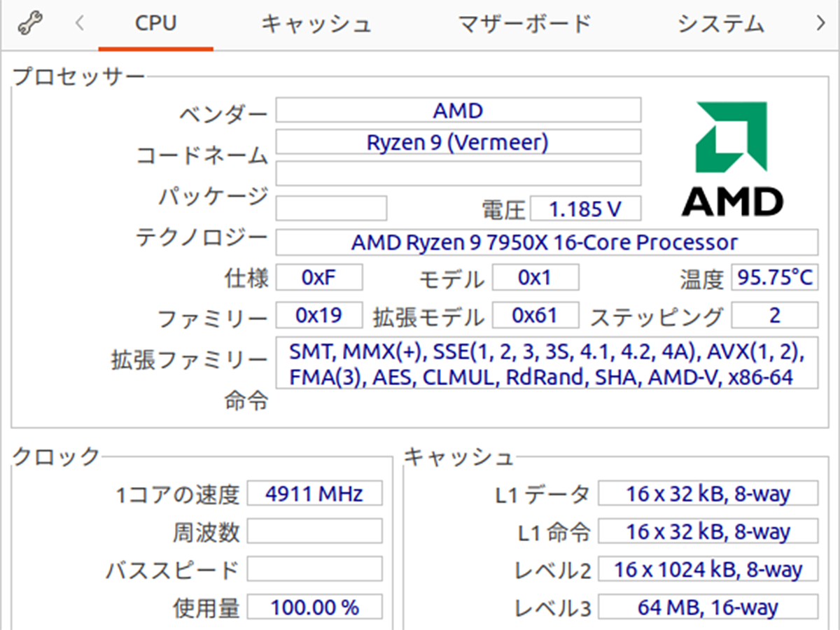The image size is (840, 630).
Task: Select the "16 x 1024 kB, 8-way" value
Action: [708, 569]
